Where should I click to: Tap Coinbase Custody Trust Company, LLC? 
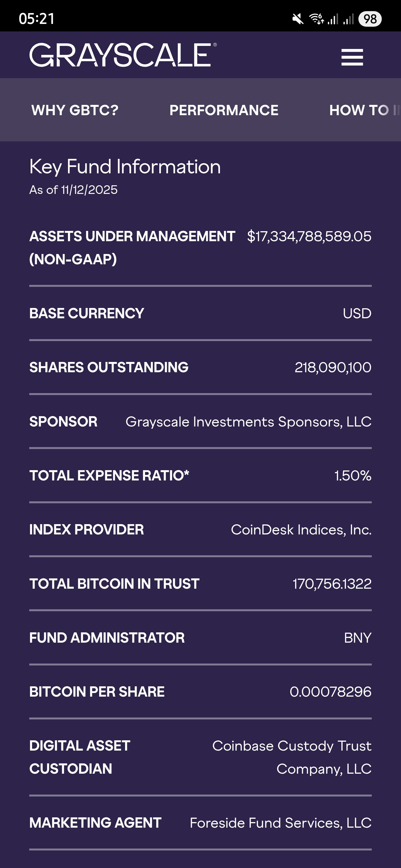pyautogui.click(x=292, y=757)
